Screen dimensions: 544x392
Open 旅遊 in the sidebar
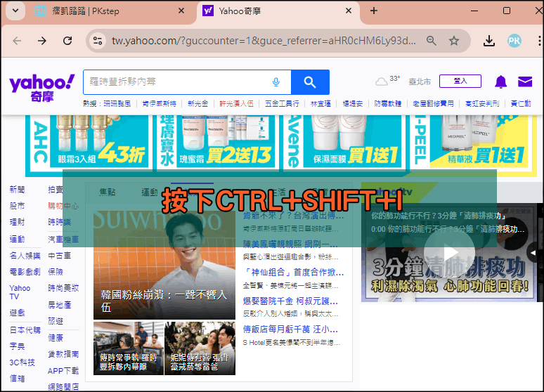pyautogui.click(x=56, y=321)
